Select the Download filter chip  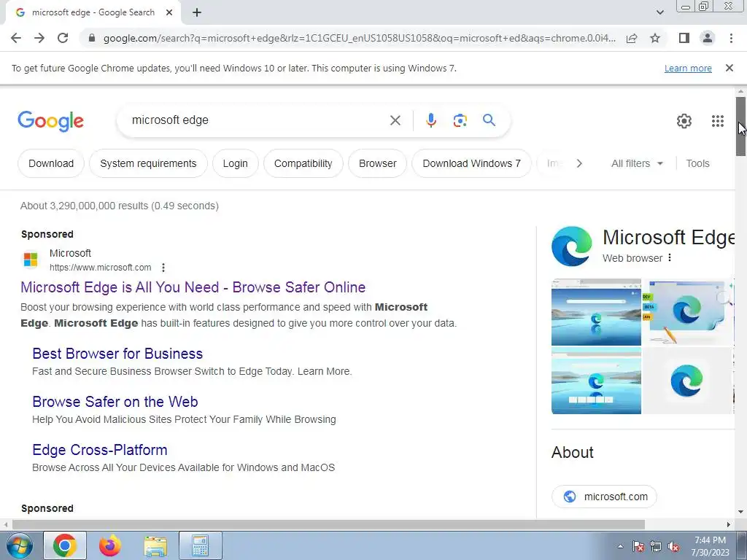click(x=51, y=163)
